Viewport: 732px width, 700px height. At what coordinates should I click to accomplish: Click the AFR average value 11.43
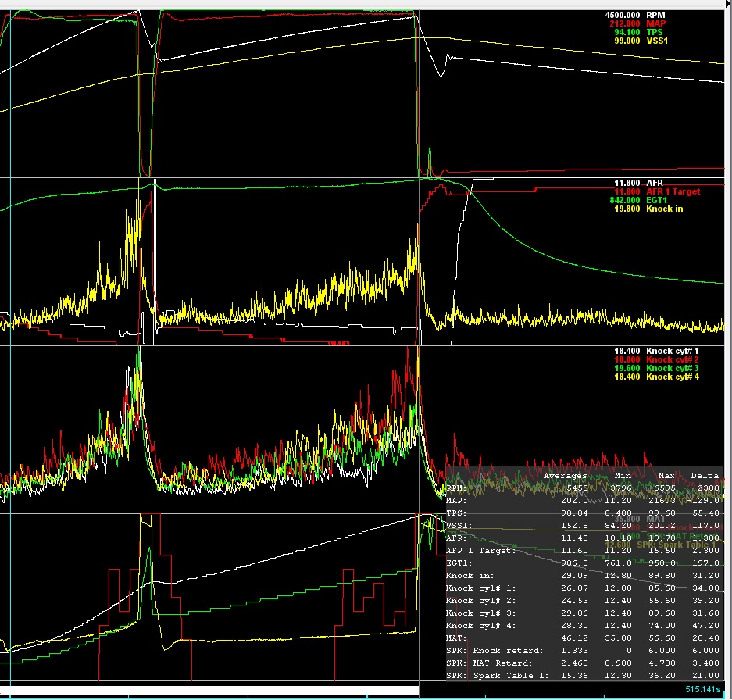coord(574,538)
